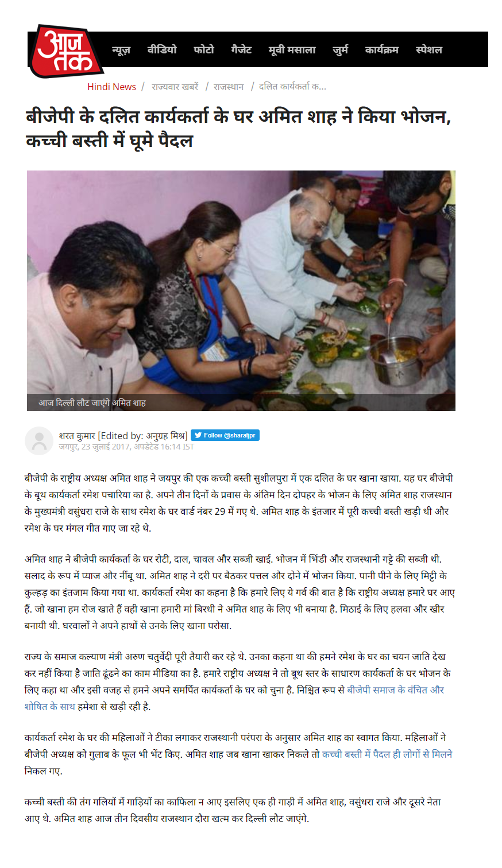Click the राजस्थान breadcrumb link
Image resolution: width=502 pixels, height=868 pixels.
pyautogui.click(x=229, y=87)
